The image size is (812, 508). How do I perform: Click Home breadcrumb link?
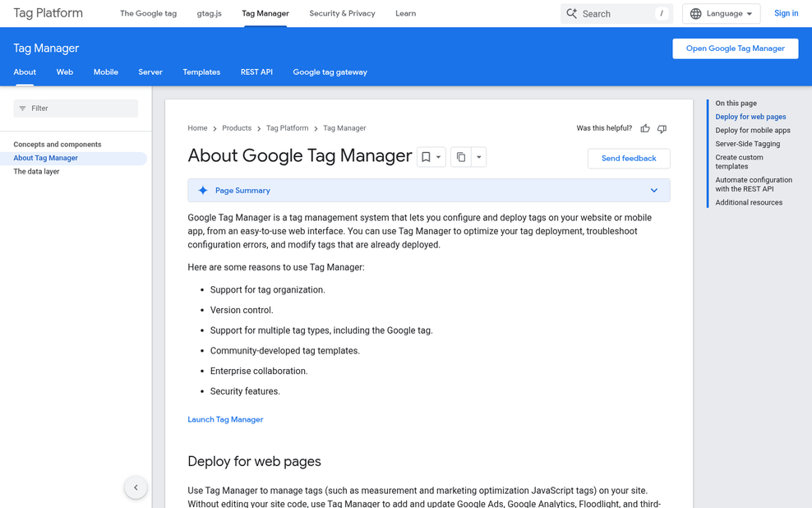click(197, 128)
